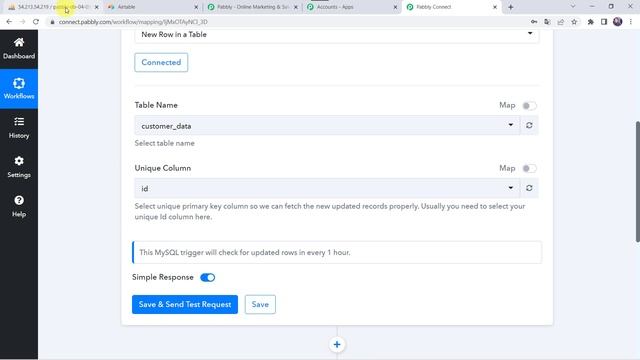Click the Save button

260,304
